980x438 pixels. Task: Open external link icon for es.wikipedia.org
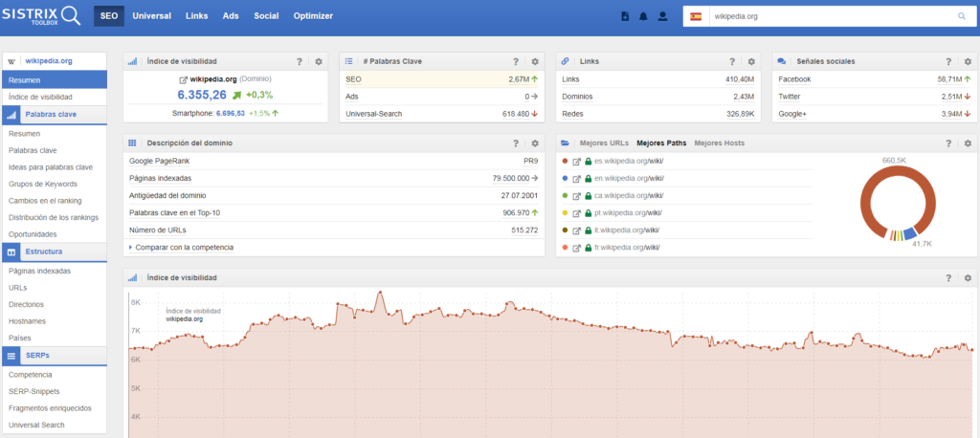pyautogui.click(x=577, y=162)
